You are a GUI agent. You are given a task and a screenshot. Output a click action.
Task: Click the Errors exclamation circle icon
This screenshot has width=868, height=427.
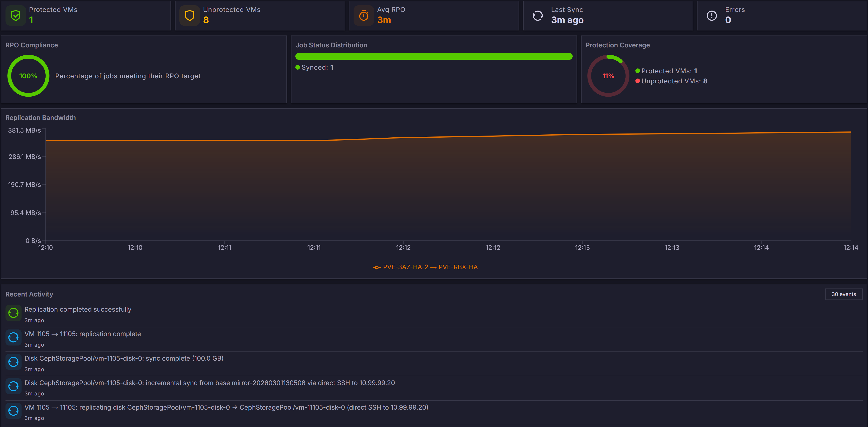(x=712, y=16)
